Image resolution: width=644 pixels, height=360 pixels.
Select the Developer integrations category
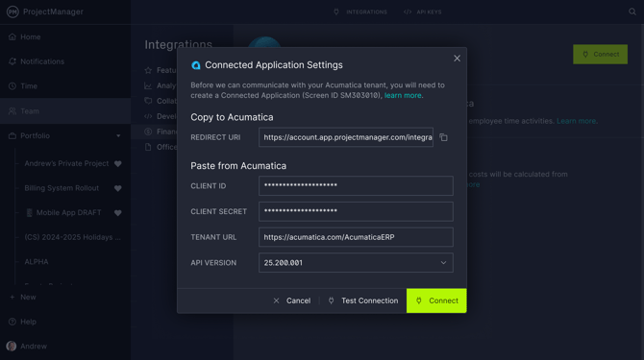[161, 116]
